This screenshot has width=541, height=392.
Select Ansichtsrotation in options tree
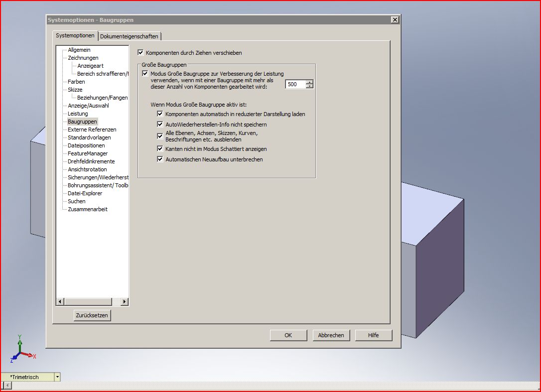point(87,169)
